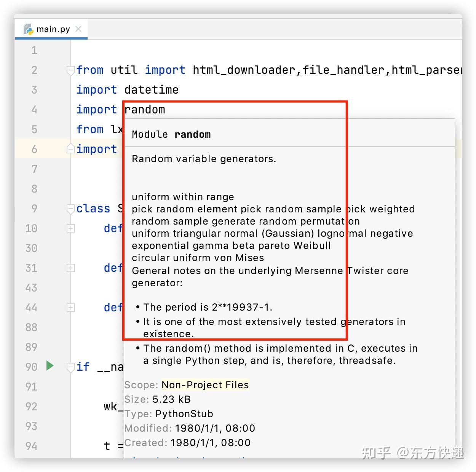Click line number 6 in gutter

pyautogui.click(x=34, y=149)
